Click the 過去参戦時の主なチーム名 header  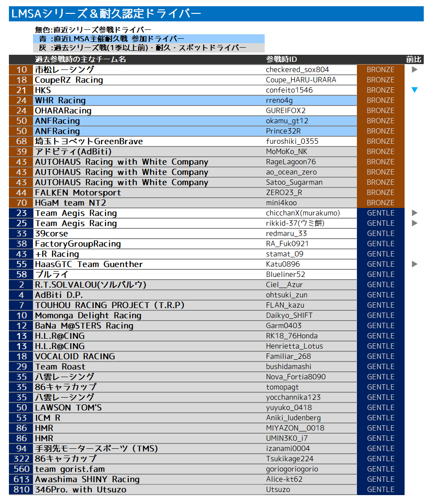[80, 59]
